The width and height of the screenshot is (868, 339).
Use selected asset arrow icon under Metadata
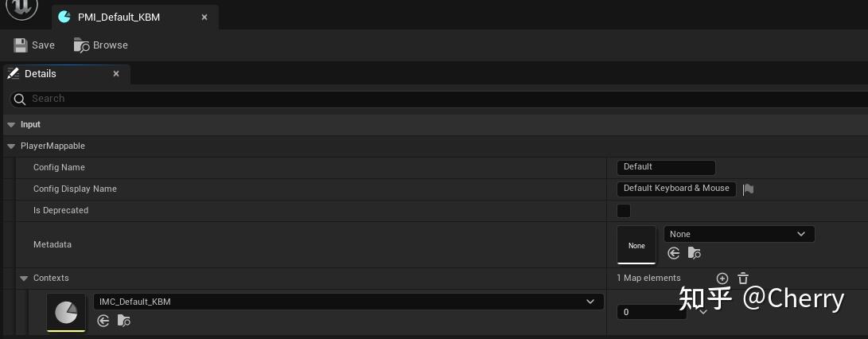674,253
